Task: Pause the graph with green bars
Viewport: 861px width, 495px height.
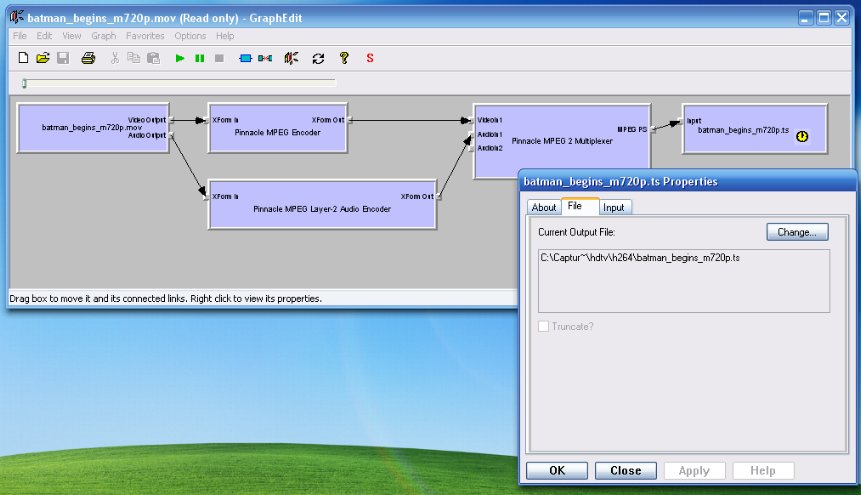Action: 199,58
